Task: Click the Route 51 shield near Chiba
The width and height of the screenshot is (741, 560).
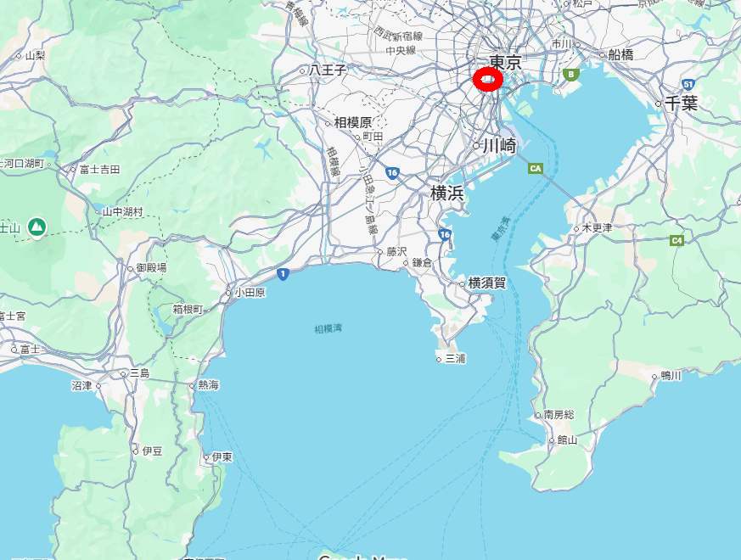Action: (x=688, y=85)
